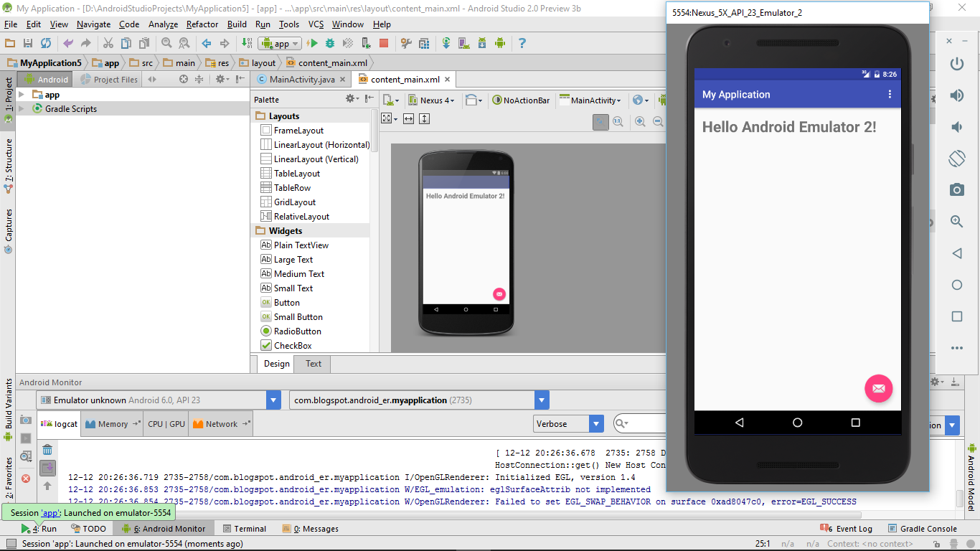Viewport: 980px width, 551px height.
Task: Open the emulator extended controls ellipsis
Action: [x=956, y=348]
